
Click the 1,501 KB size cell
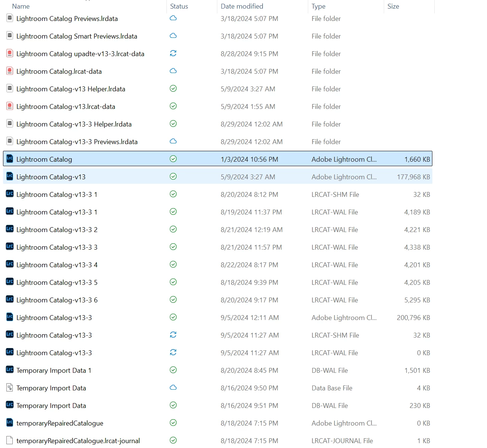(417, 371)
